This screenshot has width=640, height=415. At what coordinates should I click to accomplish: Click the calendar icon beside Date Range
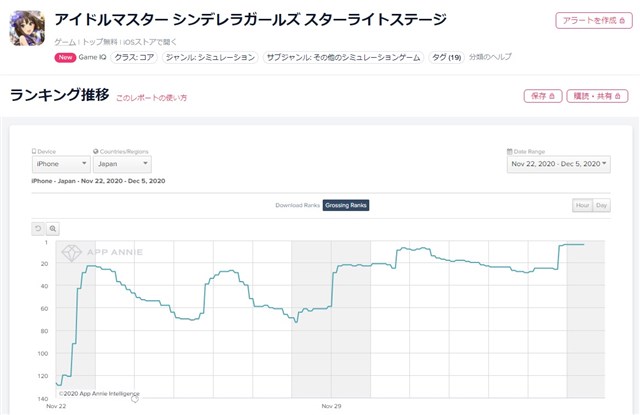[x=509, y=151]
